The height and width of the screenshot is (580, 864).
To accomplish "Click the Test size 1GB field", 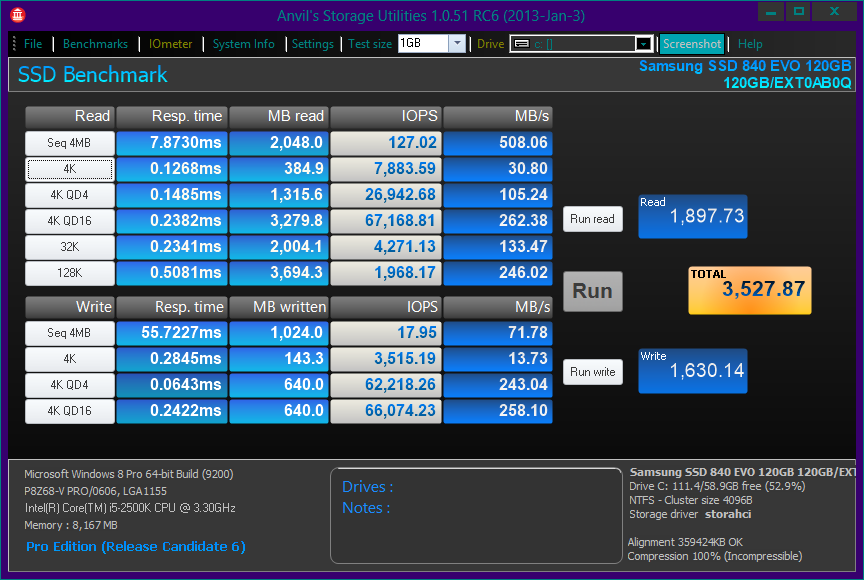I will [423, 44].
